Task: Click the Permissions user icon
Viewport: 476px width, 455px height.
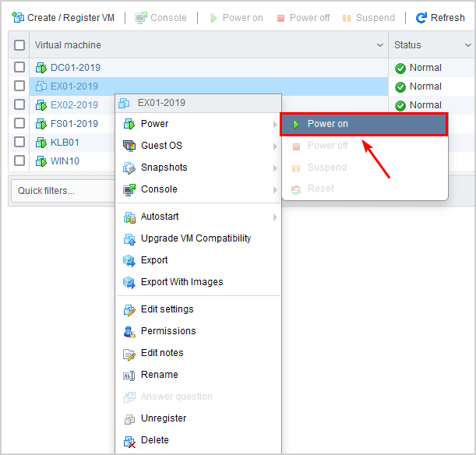Action: tap(129, 332)
